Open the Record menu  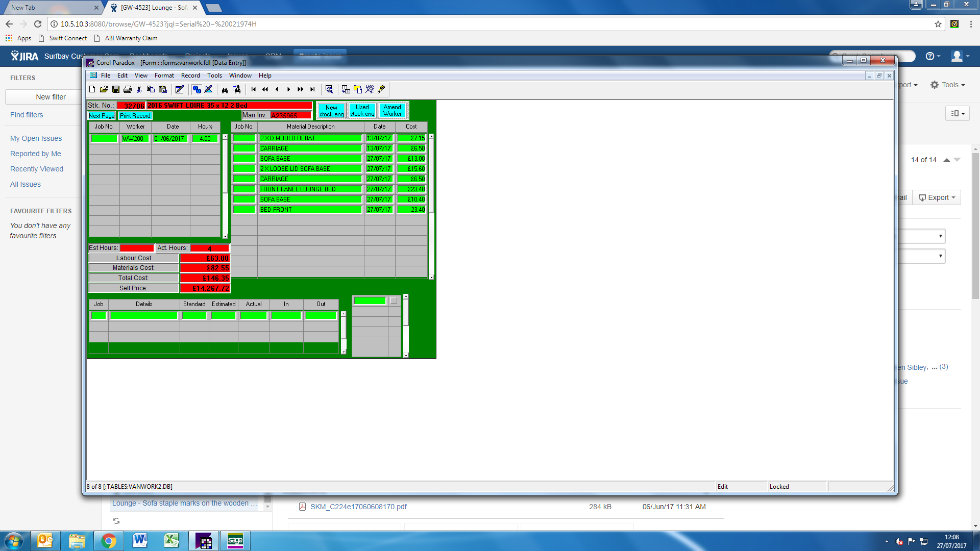pos(190,76)
